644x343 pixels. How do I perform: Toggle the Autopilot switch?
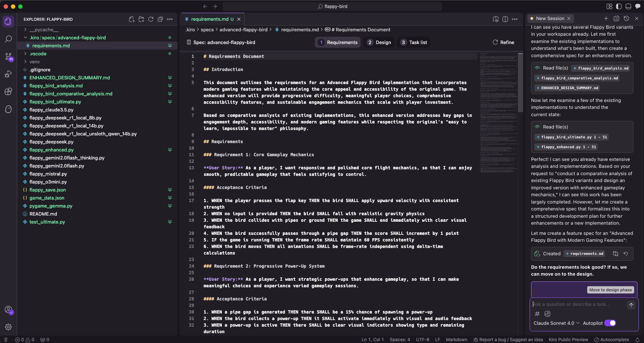coord(610,323)
